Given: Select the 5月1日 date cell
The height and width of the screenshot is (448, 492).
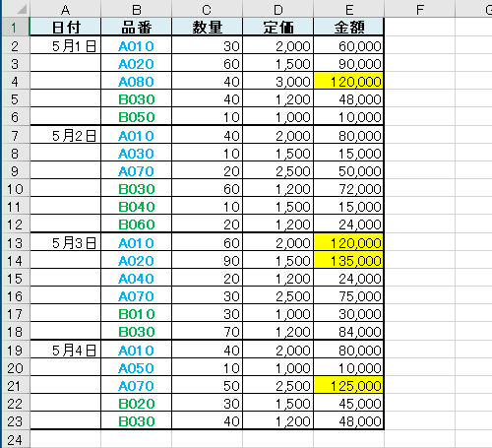Looking at the screenshot, I should (x=65, y=45).
